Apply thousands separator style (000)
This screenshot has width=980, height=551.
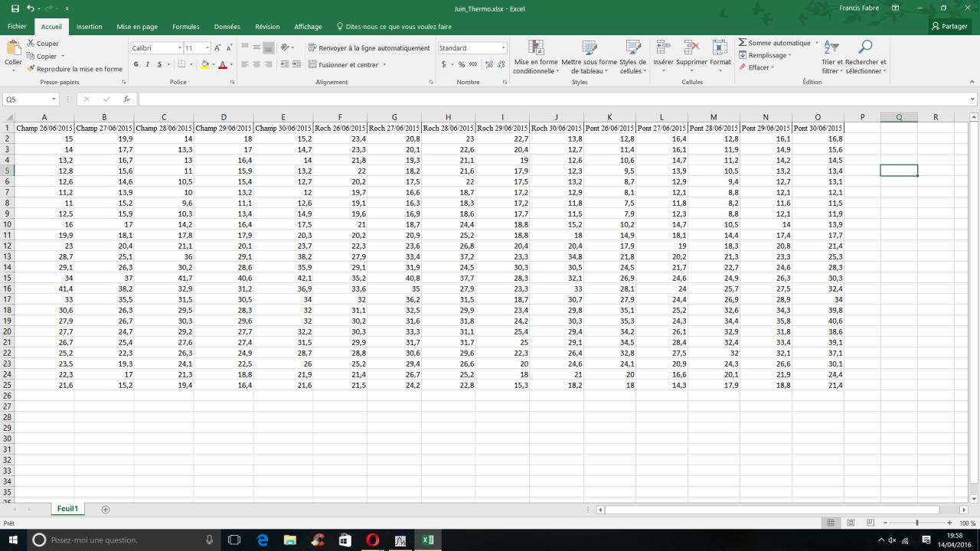tap(473, 64)
